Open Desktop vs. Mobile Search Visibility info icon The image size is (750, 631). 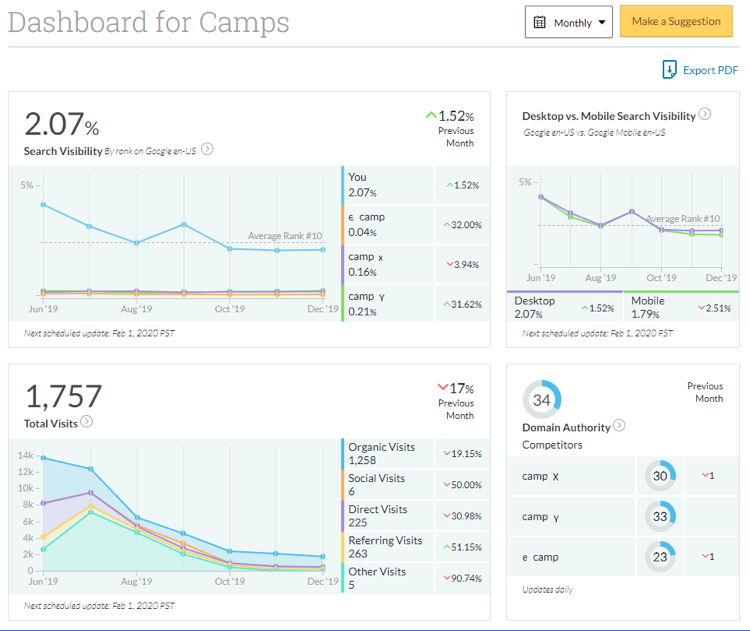(704, 115)
